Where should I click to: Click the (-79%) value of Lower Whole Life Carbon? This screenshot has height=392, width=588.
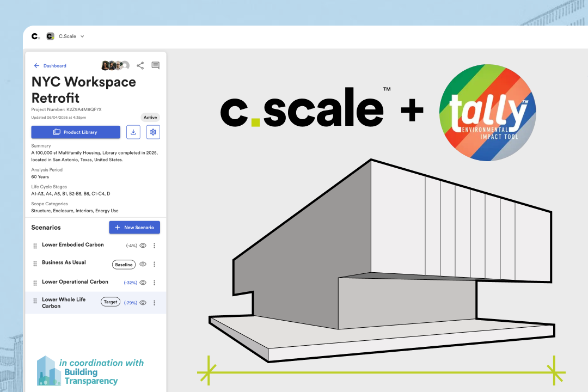click(131, 303)
